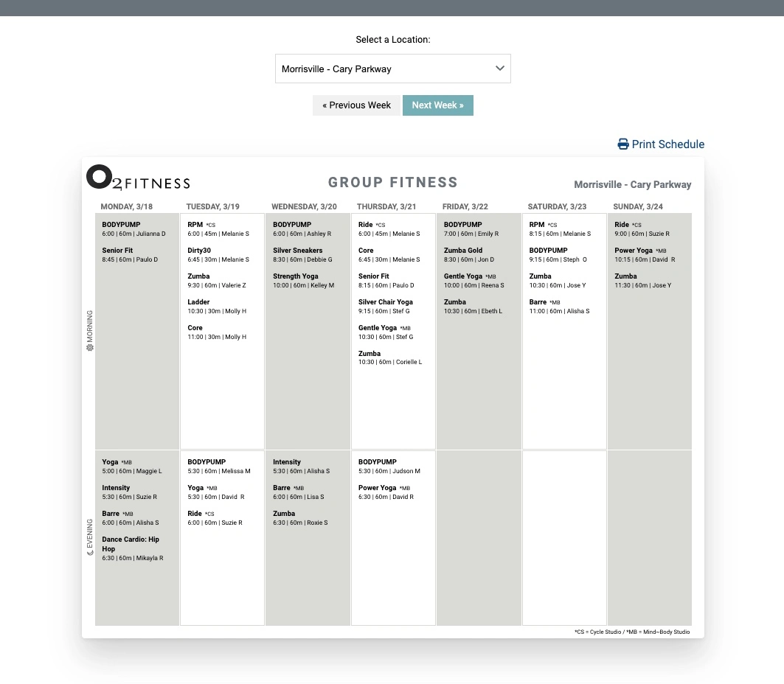784x684 pixels.
Task: Select Wednesday Zumba with Roxie S
Action: (300, 517)
